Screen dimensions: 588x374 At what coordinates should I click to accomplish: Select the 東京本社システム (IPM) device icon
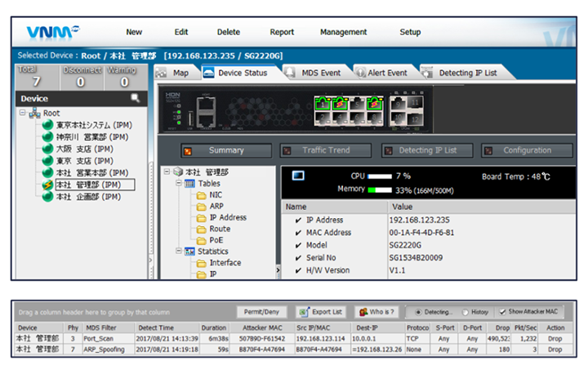pos(48,125)
